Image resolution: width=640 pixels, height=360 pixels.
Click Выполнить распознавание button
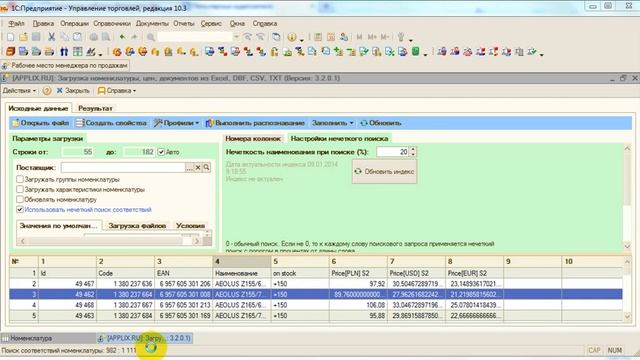(x=255, y=123)
